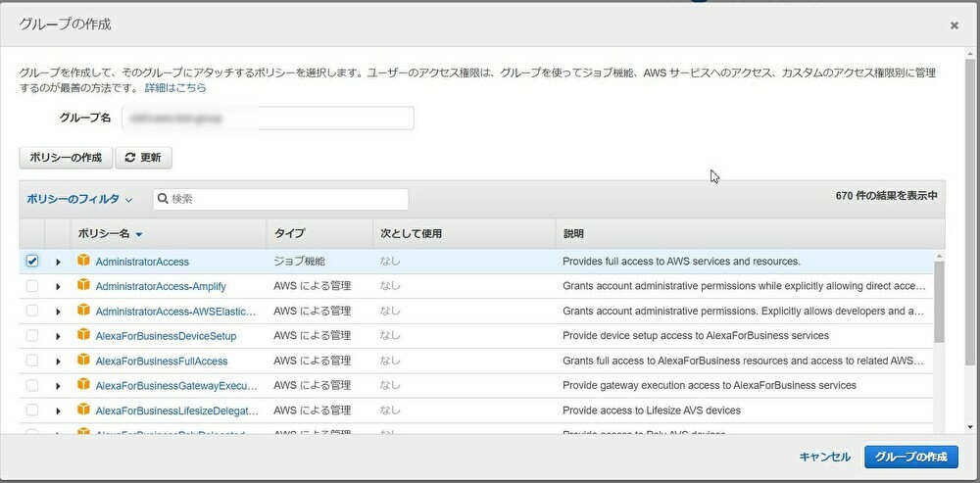The height and width of the screenshot is (483, 980).
Task: Click AWS による管理 in the AdministratorAccess-Amplify row
Action: coord(313,286)
